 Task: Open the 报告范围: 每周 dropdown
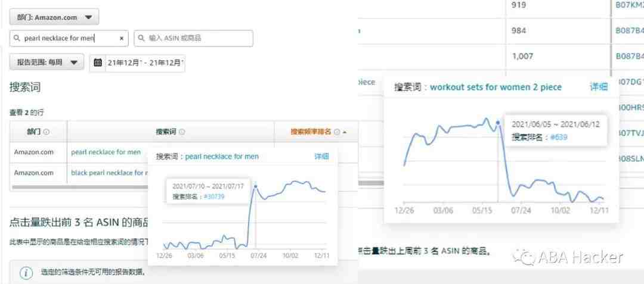click(47, 63)
